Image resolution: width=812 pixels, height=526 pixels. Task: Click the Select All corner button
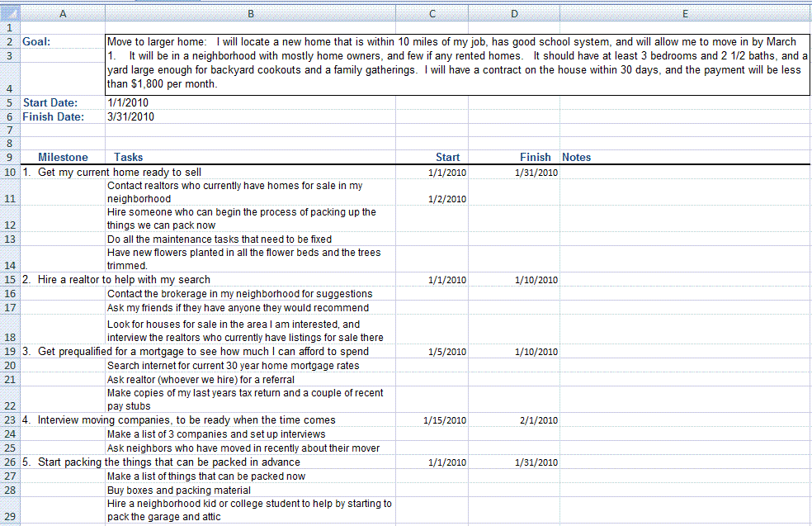[10, 13]
